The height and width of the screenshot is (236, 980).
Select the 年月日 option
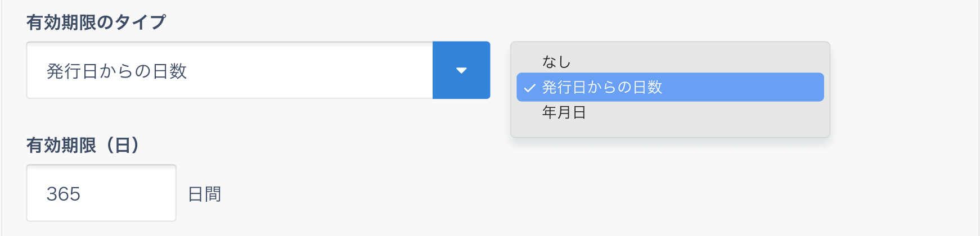[564, 112]
